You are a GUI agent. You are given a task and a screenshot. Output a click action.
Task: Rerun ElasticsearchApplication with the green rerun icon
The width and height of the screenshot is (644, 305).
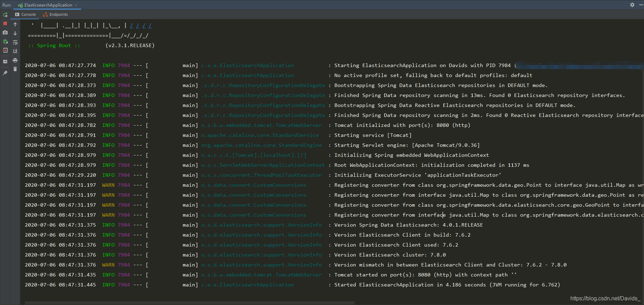(x=5, y=15)
